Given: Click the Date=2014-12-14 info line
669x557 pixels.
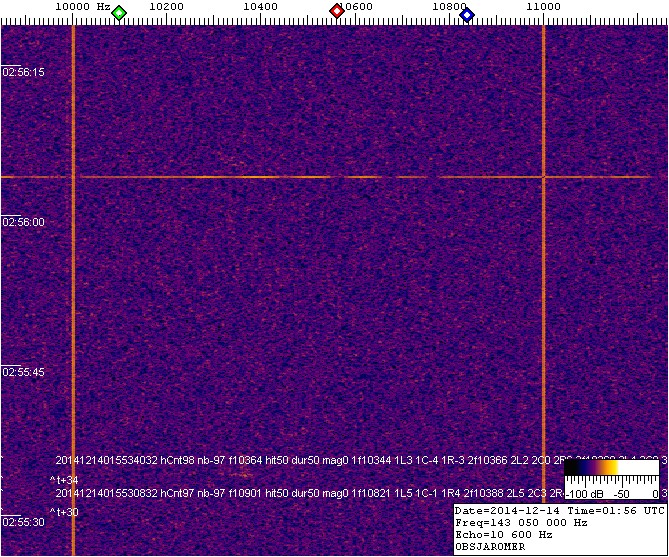Looking at the screenshot, I should (x=558, y=510).
